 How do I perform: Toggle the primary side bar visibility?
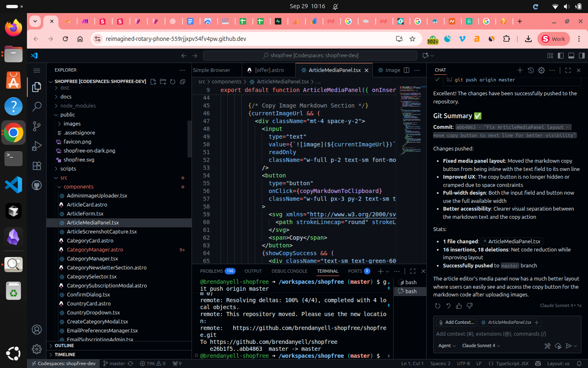(x=561, y=56)
